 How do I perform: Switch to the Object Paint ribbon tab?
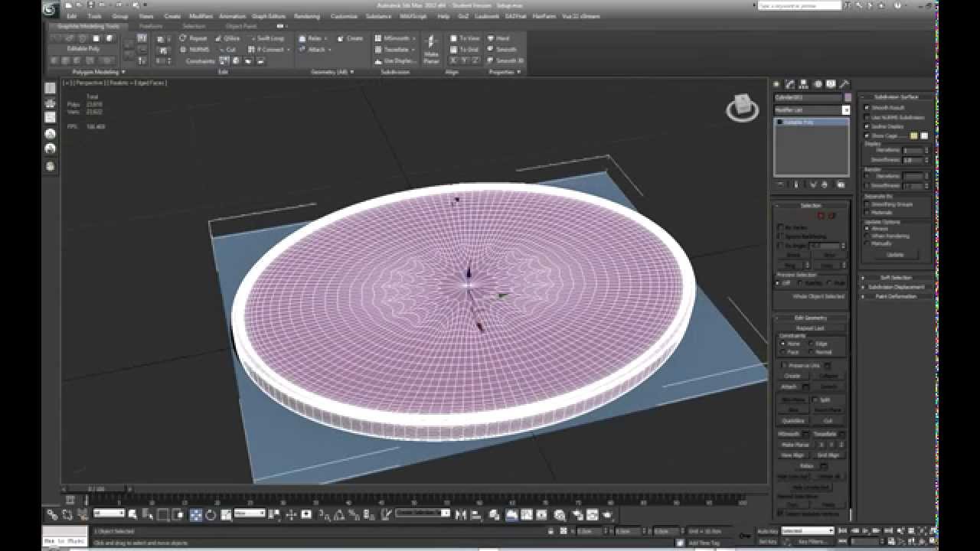click(x=241, y=26)
